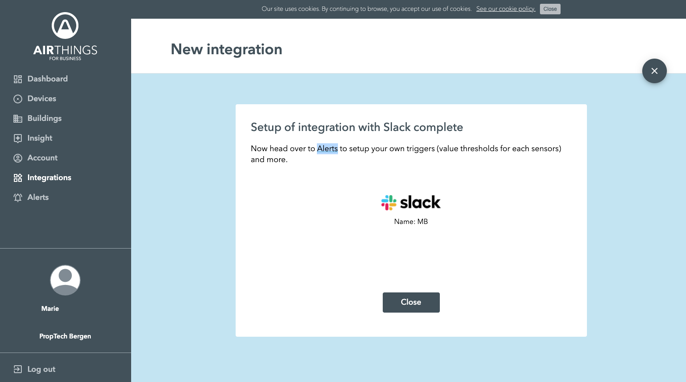
Task: Click the user avatar picture
Action: (65, 280)
